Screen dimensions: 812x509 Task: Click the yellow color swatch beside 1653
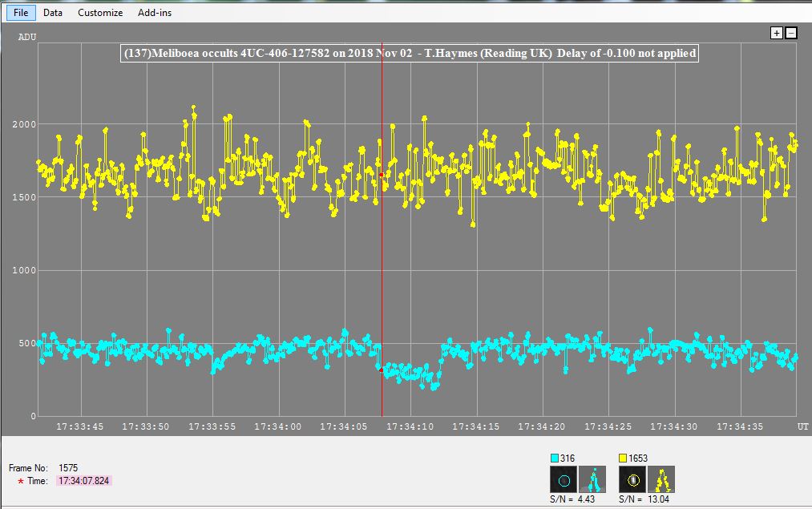point(624,458)
